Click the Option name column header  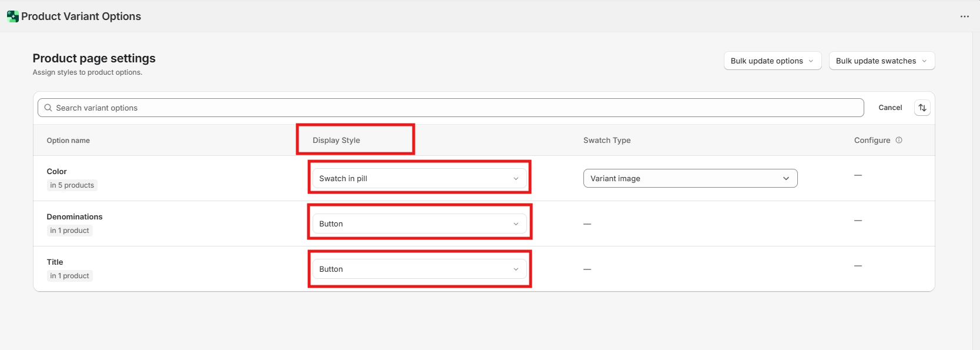(x=68, y=141)
